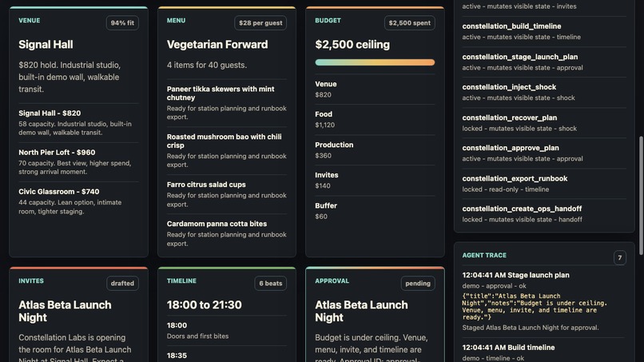The width and height of the screenshot is (644, 362).
Task: Click the 12:04:41 AM Stage launch plan trace
Action: click(516, 276)
